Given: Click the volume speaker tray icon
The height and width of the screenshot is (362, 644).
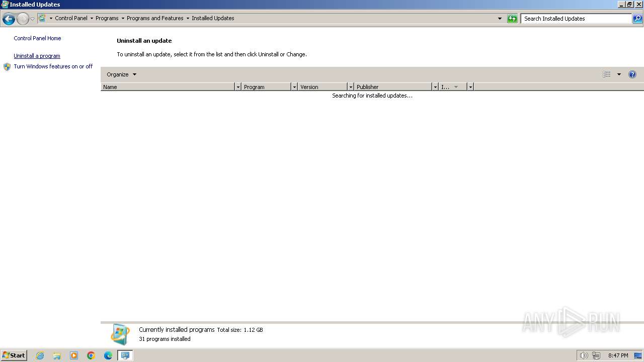Looking at the screenshot, I should [584, 355].
